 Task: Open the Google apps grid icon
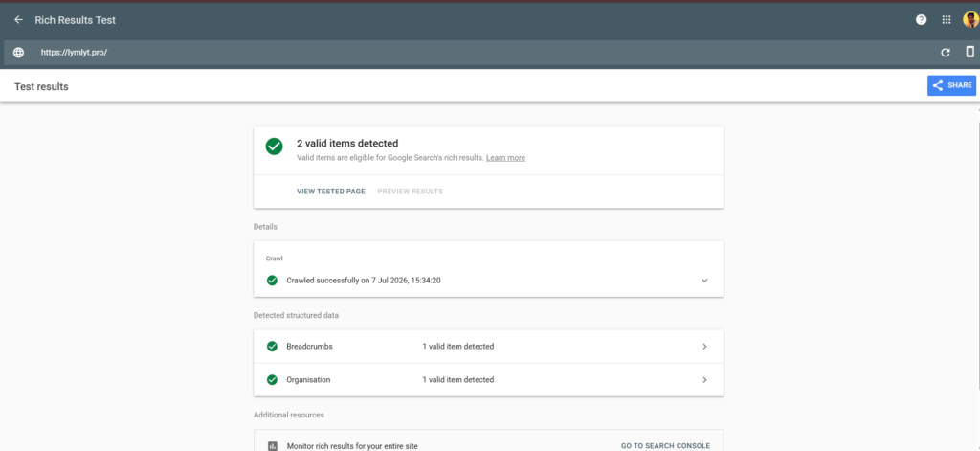coord(947,20)
